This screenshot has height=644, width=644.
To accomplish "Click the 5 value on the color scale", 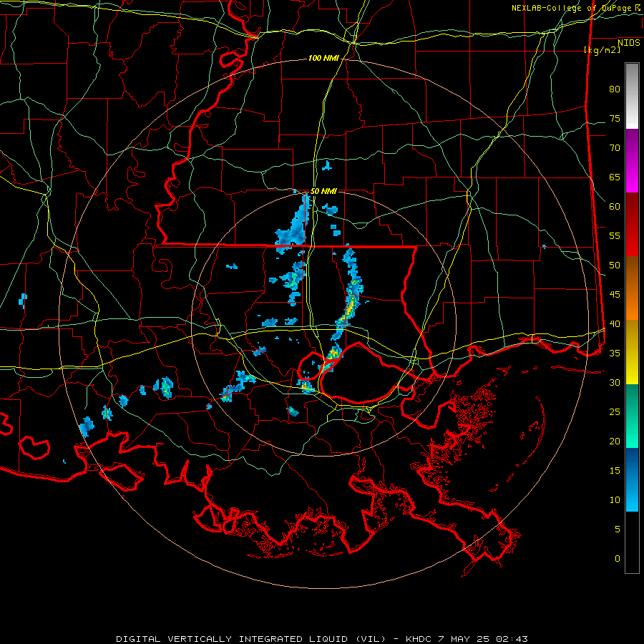I will [618, 529].
